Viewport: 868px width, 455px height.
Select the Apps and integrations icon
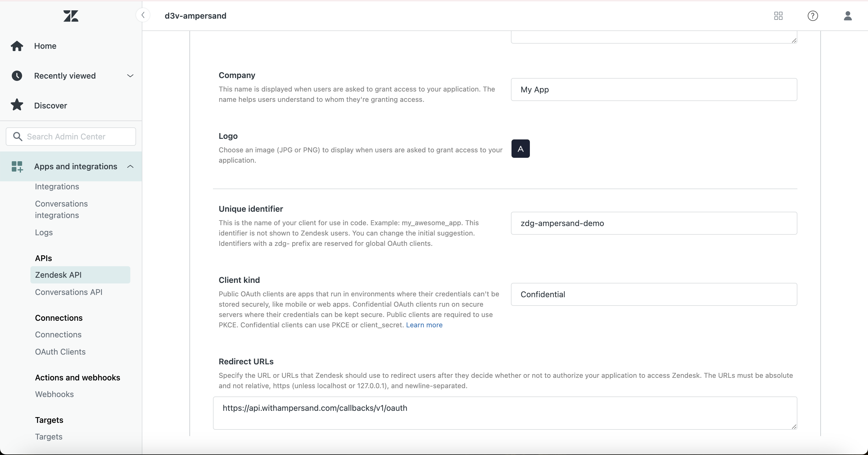17,166
